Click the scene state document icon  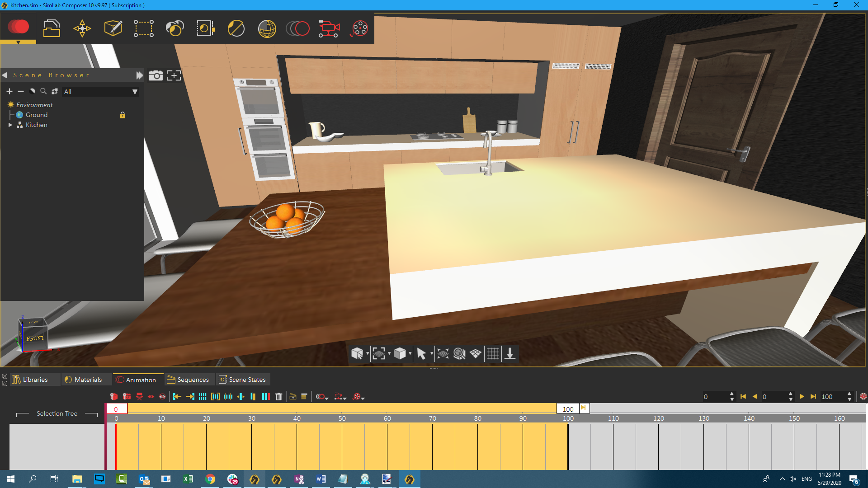pyautogui.click(x=205, y=28)
